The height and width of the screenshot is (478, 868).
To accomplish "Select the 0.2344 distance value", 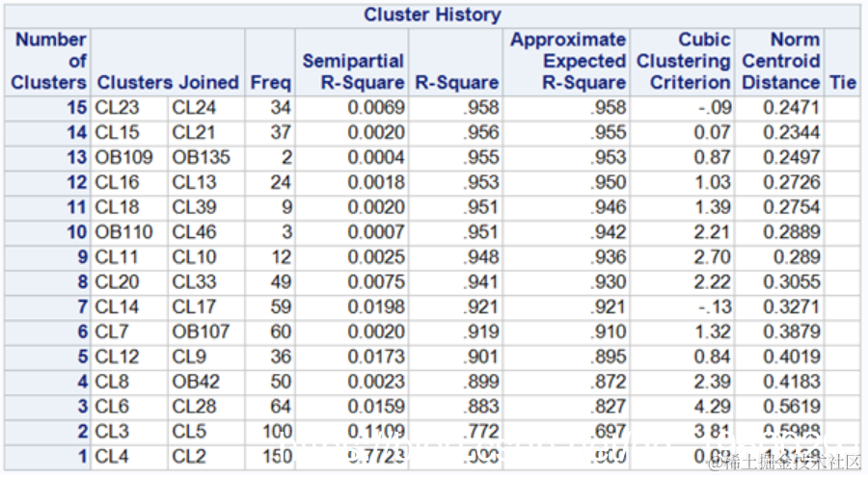I will pyautogui.click(x=791, y=133).
